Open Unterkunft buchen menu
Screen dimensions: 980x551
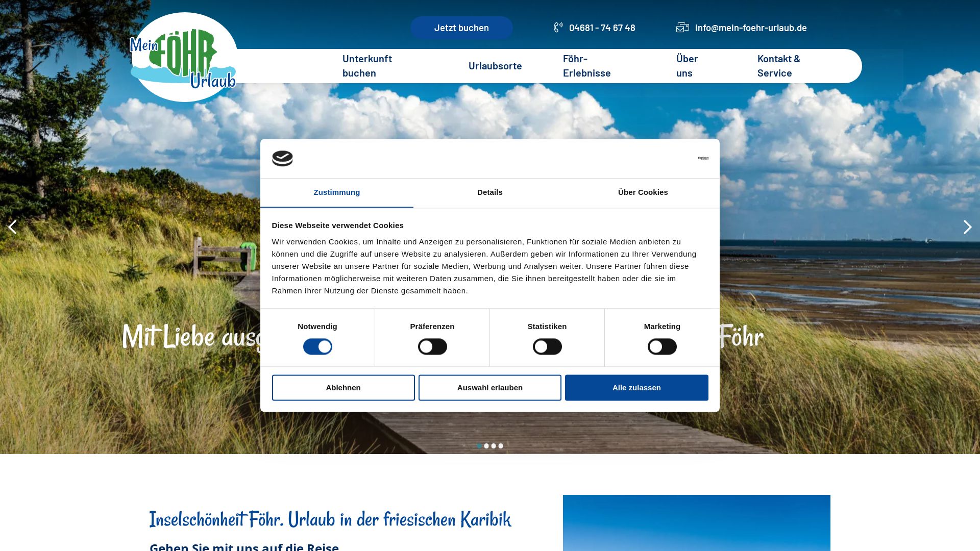pyautogui.click(x=367, y=66)
